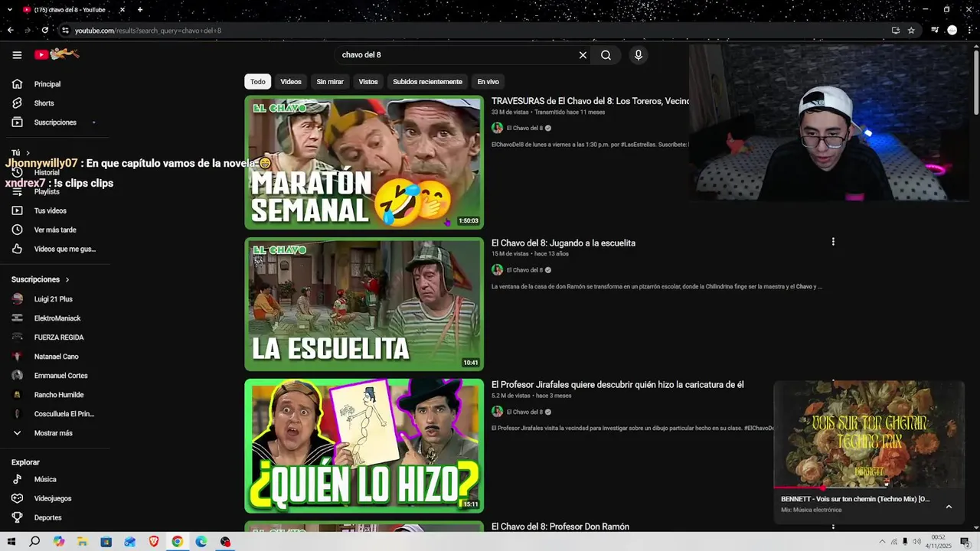Expand Suscripciones section header

41,280
